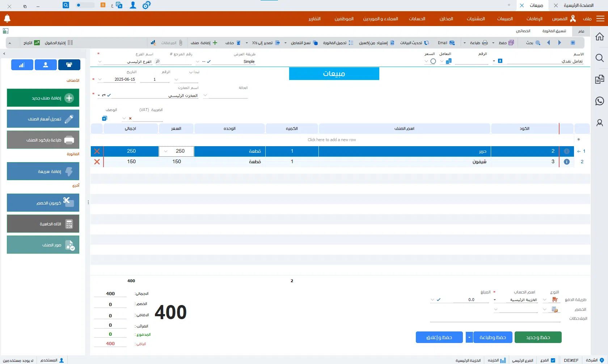Click the WhatsApp icon in the right sidebar

[x=599, y=101]
